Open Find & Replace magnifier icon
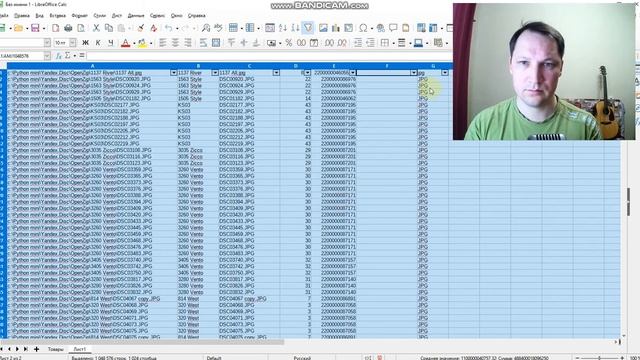 pos(206,28)
